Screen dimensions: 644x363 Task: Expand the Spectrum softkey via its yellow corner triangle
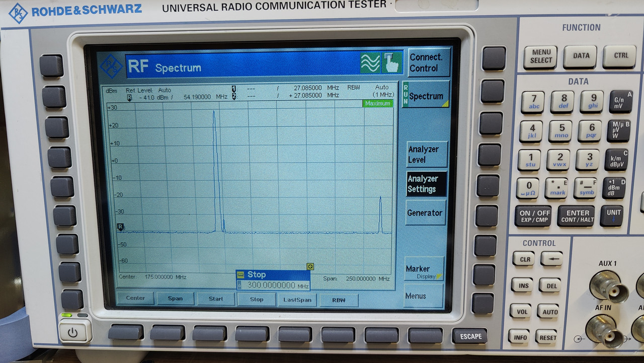[446, 105]
